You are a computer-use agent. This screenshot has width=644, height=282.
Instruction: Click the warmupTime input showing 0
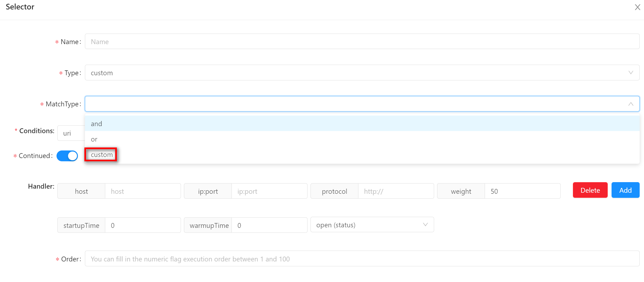tap(270, 225)
